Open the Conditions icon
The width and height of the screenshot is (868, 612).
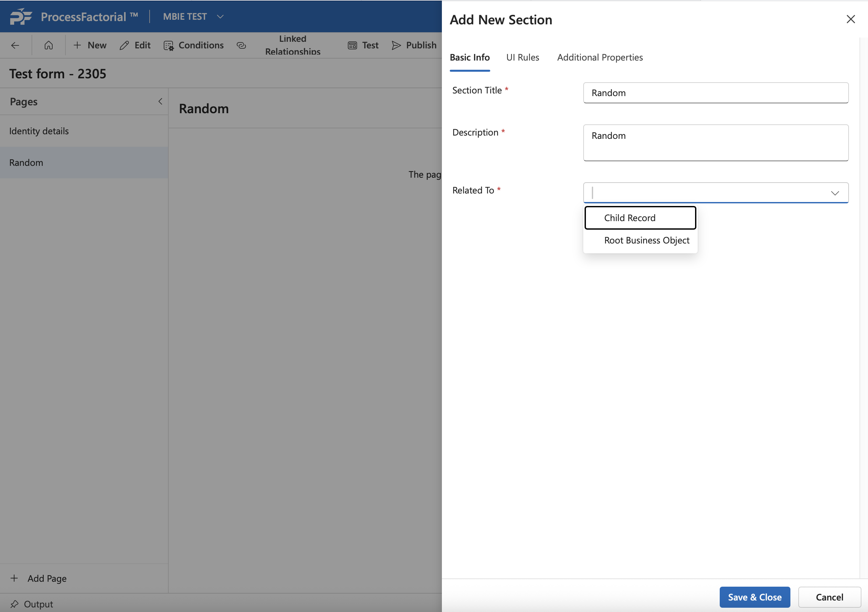(169, 45)
